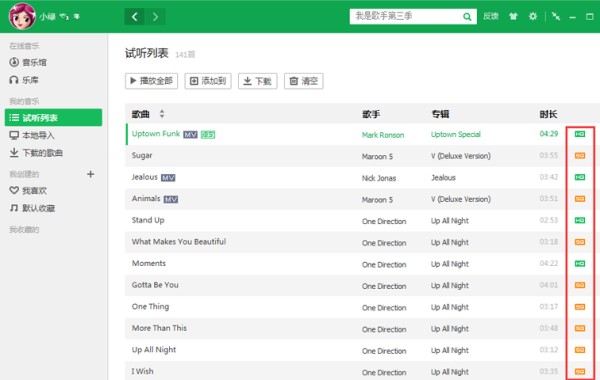Viewport: 600px width, 380px height.
Task: Click the 播放全部 button
Action: (152, 81)
